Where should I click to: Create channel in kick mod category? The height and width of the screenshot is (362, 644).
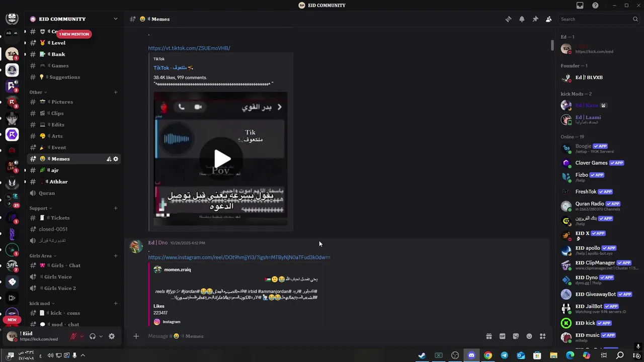coord(116,304)
